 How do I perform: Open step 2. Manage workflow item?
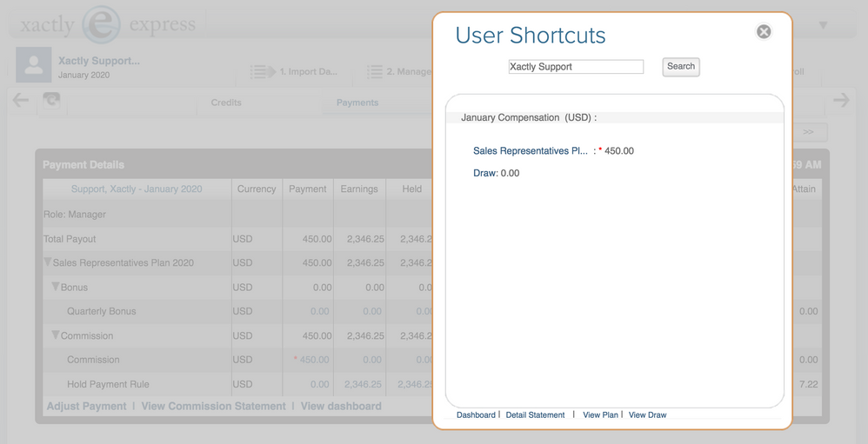click(409, 71)
